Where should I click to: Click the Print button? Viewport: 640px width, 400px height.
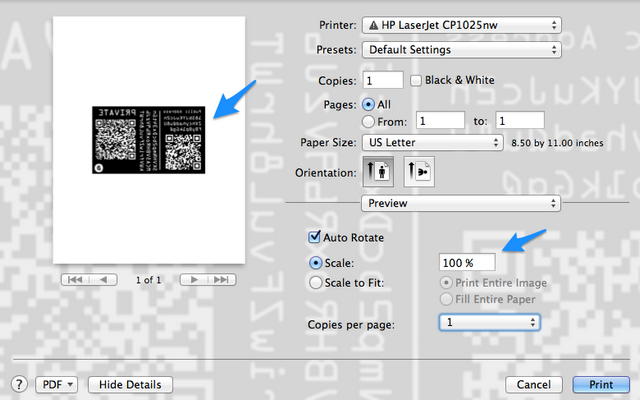coord(601,384)
